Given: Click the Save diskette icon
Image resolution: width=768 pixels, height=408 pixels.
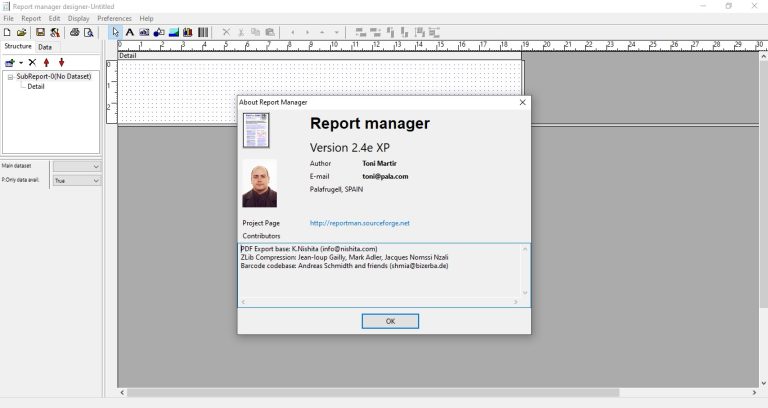Looking at the screenshot, I should pyautogui.click(x=40, y=32).
